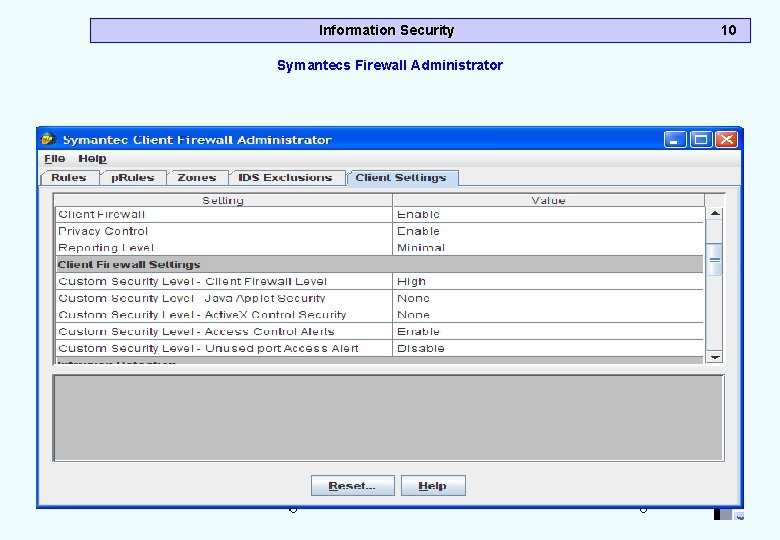Click the Setting column header
The height and width of the screenshot is (540, 780).
click(x=223, y=200)
